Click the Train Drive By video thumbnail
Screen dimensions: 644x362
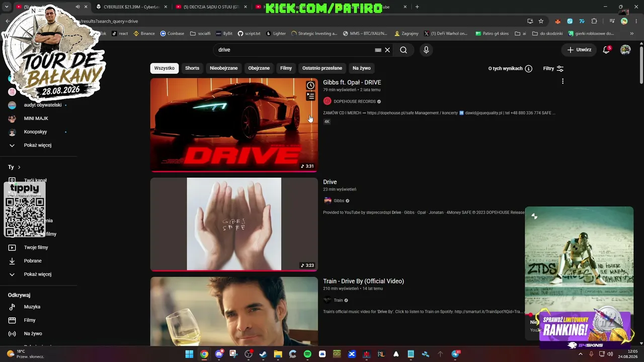pyautogui.click(x=234, y=311)
